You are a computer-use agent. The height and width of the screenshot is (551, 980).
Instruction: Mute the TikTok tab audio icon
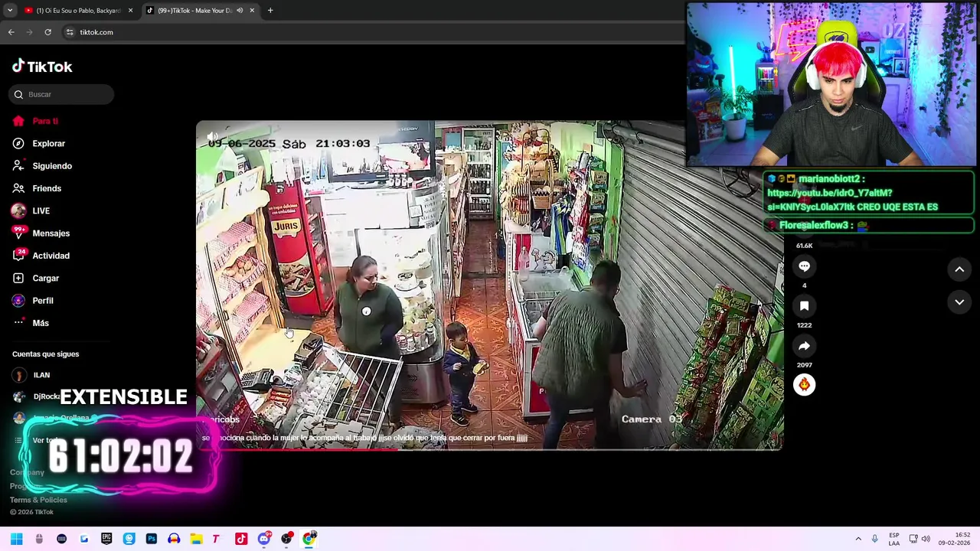tap(240, 11)
